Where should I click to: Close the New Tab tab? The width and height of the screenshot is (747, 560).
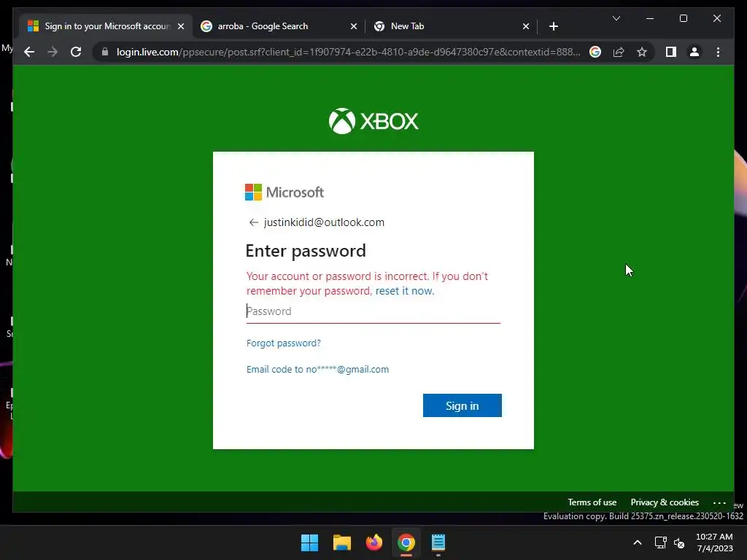pyautogui.click(x=525, y=27)
